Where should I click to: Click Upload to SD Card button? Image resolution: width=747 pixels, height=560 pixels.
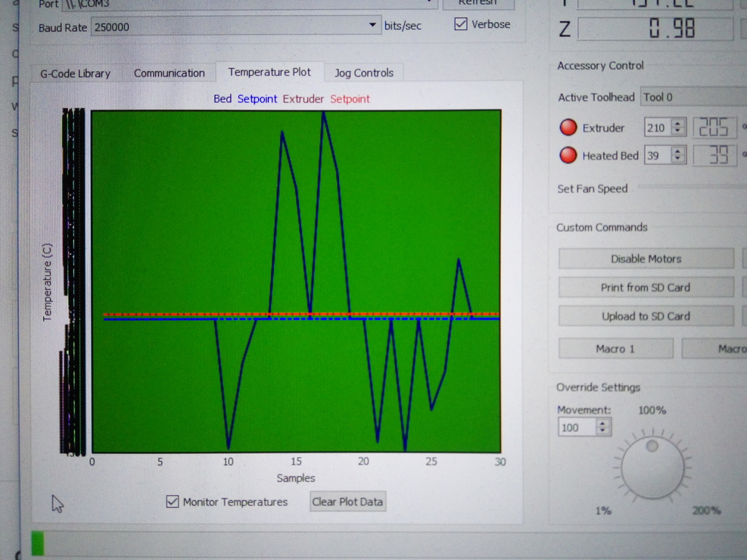646,316
